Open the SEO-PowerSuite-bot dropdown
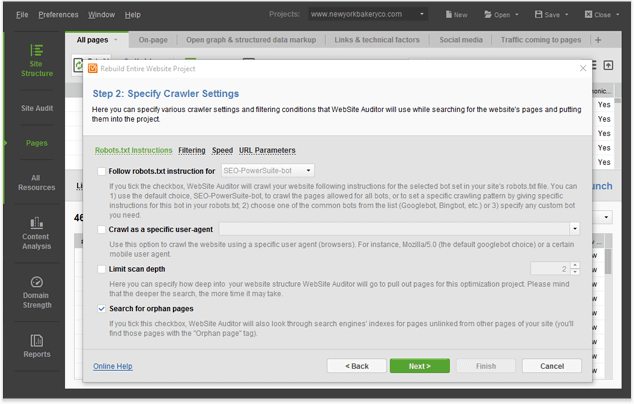The height and width of the screenshot is (404, 634). coord(268,171)
